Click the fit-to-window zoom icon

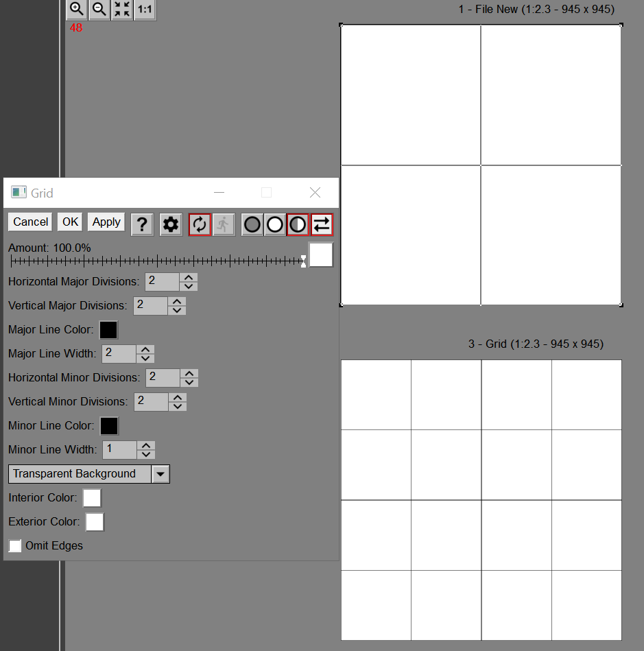tap(121, 10)
